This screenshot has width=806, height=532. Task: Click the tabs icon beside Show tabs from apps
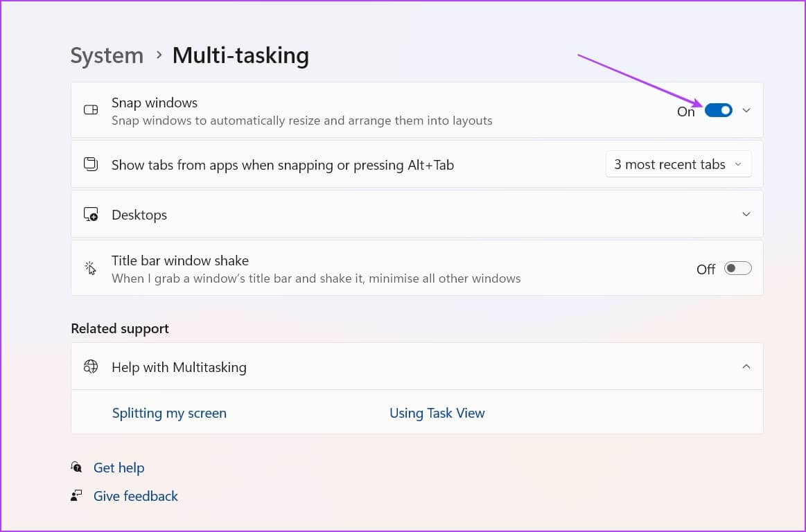click(91, 164)
